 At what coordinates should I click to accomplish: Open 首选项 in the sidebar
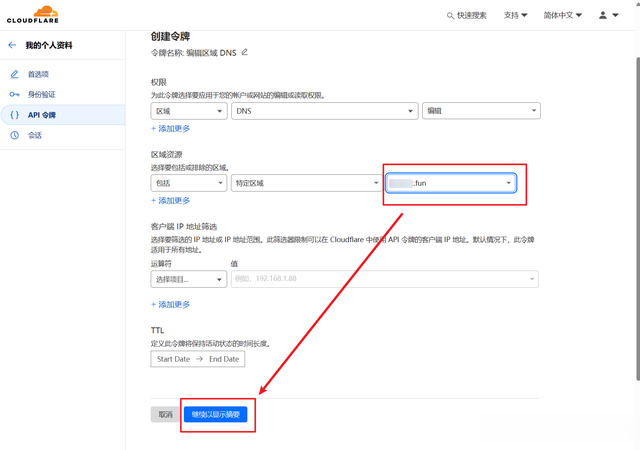38,74
